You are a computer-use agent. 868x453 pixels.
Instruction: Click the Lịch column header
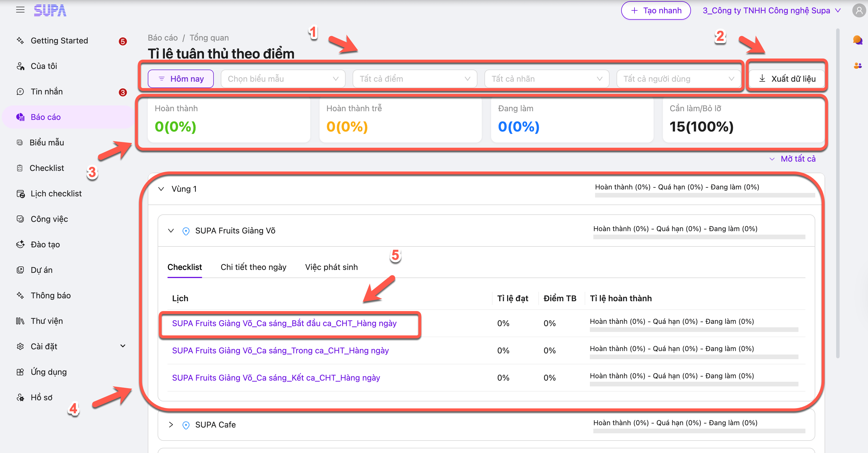click(180, 298)
